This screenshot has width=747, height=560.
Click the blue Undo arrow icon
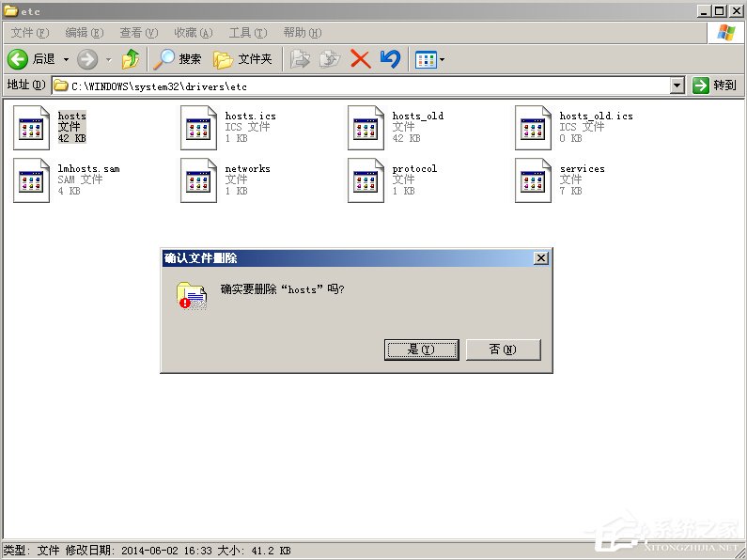[x=390, y=59]
